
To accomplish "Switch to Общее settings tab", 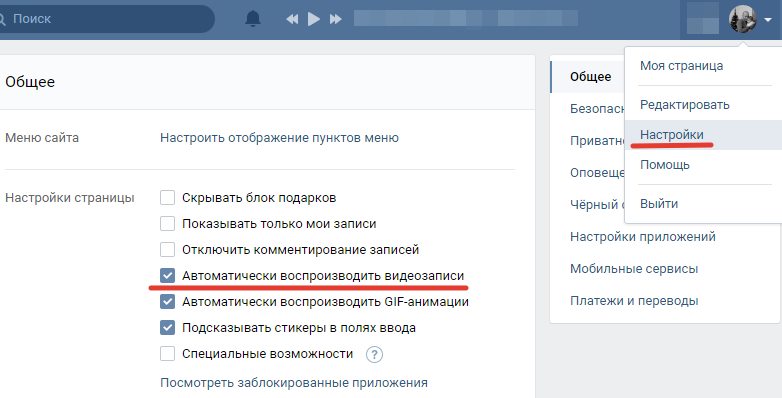I will pos(590,77).
